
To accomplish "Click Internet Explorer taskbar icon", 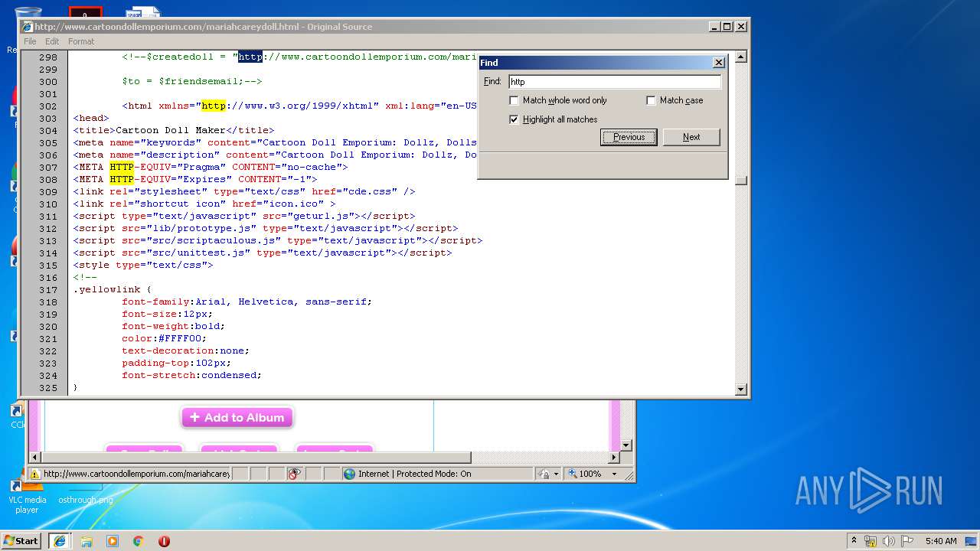I will tap(59, 541).
